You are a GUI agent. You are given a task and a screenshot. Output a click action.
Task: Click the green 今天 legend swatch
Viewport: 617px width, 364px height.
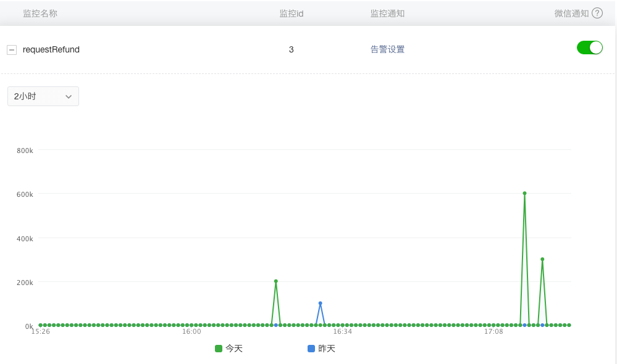point(219,349)
